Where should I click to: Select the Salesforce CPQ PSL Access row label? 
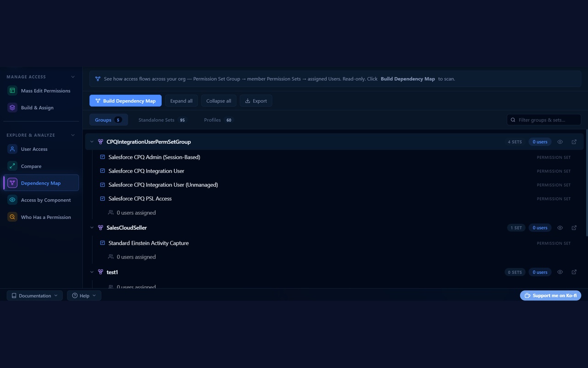click(140, 198)
